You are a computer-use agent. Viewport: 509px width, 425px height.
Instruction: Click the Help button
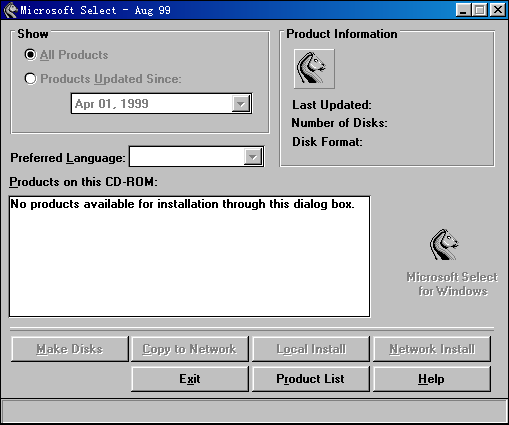click(x=432, y=379)
